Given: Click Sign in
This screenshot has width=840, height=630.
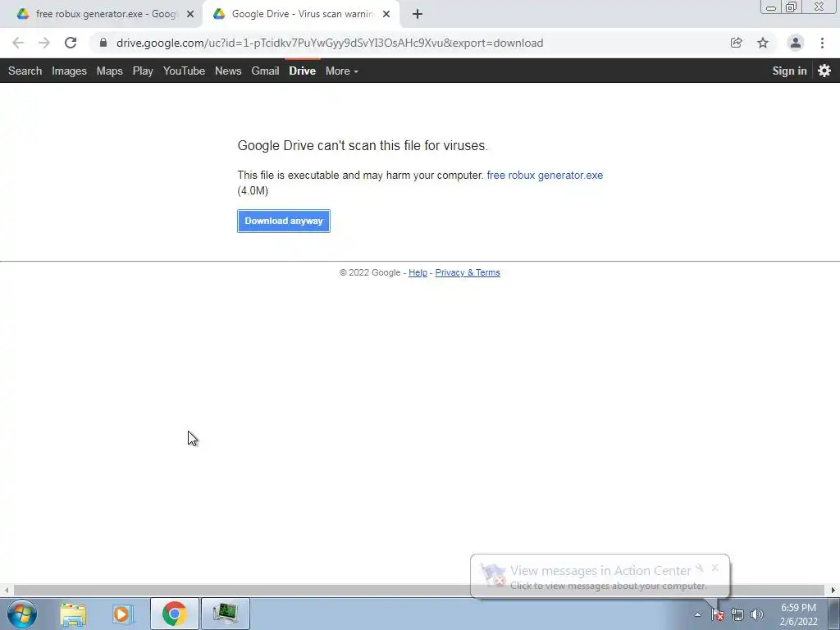Looking at the screenshot, I should pyautogui.click(x=789, y=71).
